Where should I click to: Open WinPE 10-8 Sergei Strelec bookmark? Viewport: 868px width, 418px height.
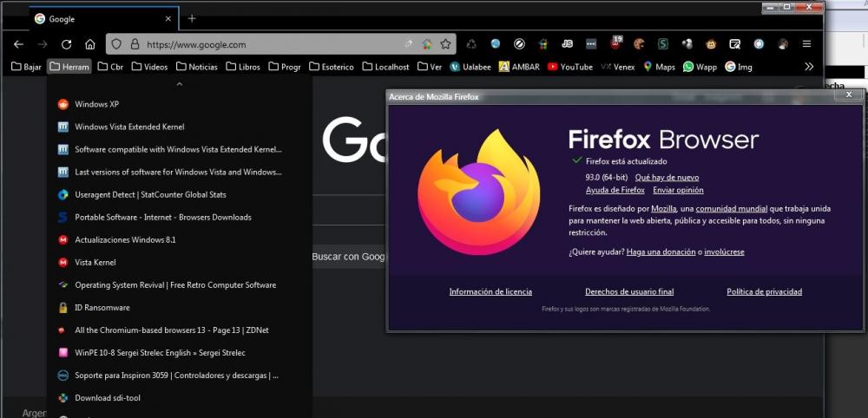pyautogui.click(x=180, y=353)
